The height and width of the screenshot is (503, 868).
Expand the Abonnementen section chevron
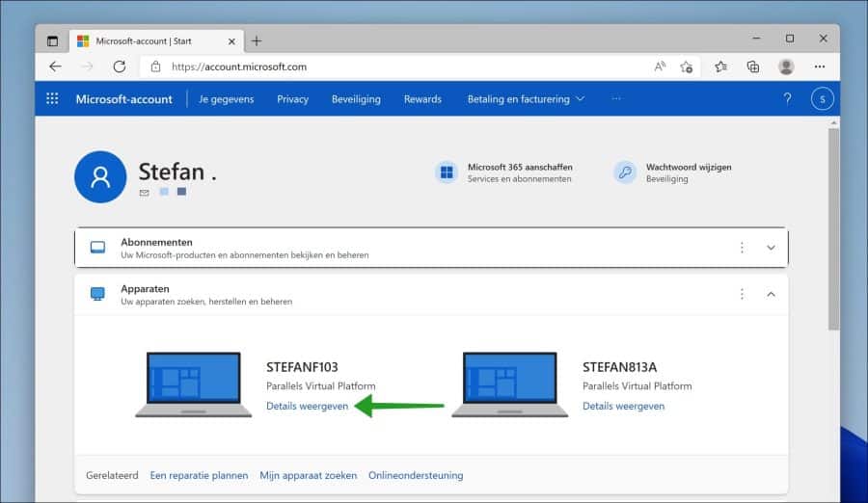click(x=771, y=248)
